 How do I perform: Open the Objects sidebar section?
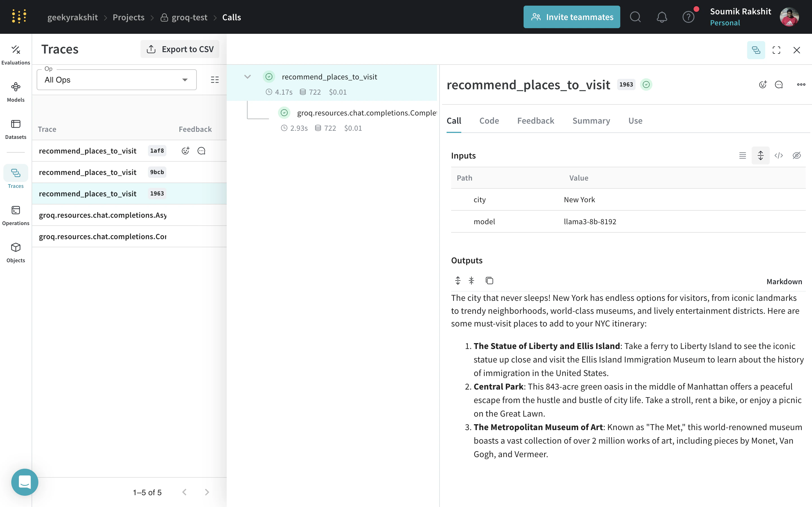point(16,252)
